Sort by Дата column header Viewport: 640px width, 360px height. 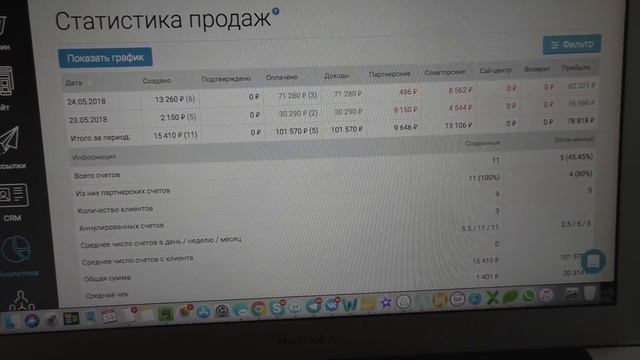pyautogui.click(x=74, y=83)
